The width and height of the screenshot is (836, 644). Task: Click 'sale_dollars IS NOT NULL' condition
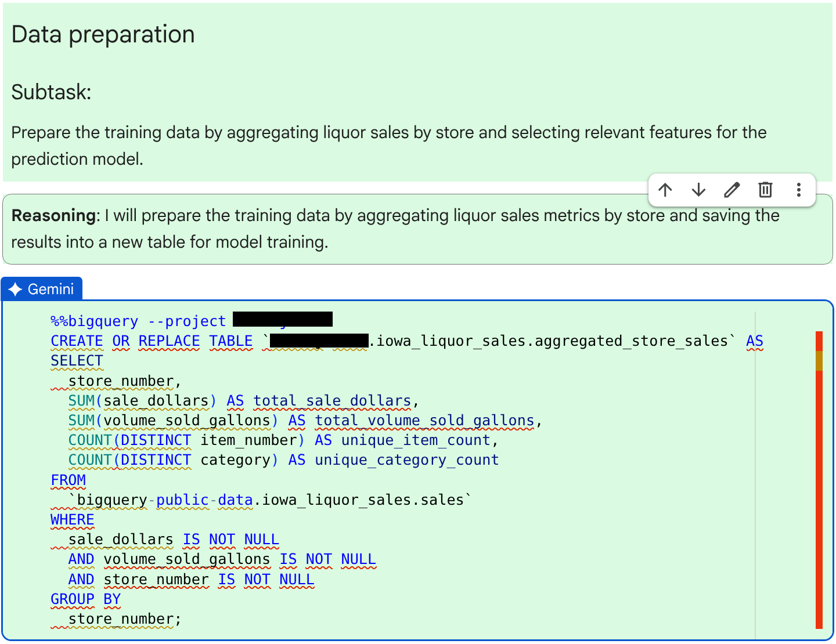point(174,540)
